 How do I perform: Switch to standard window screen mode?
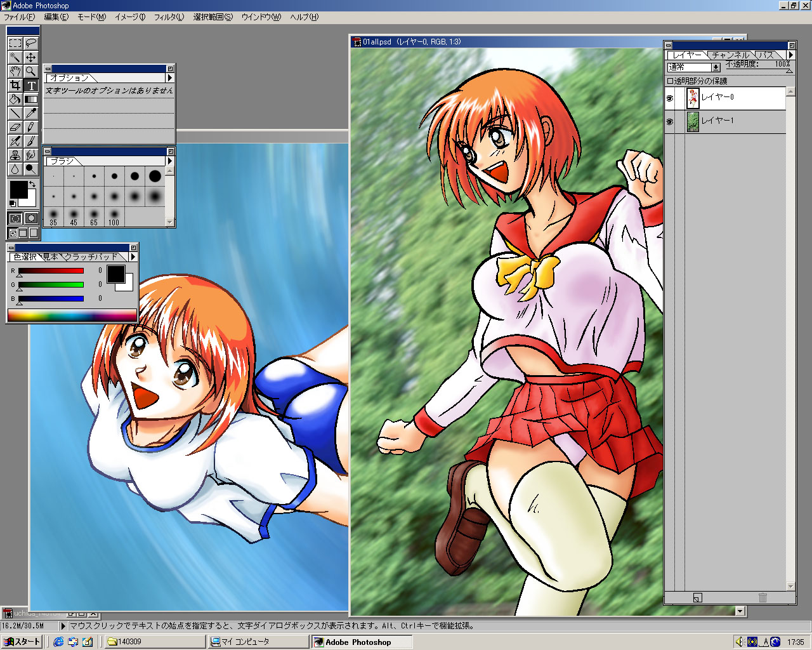tap(13, 233)
